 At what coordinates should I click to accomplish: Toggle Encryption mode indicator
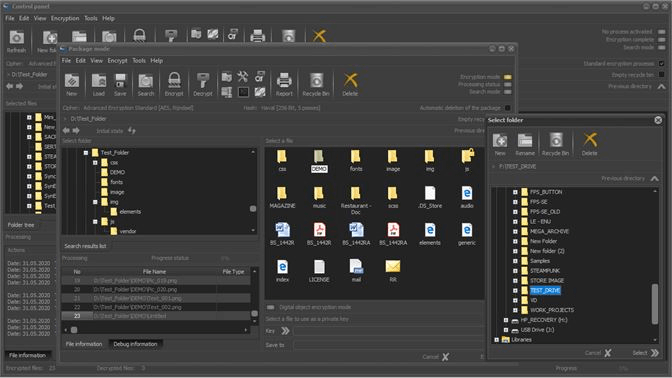(508, 77)
